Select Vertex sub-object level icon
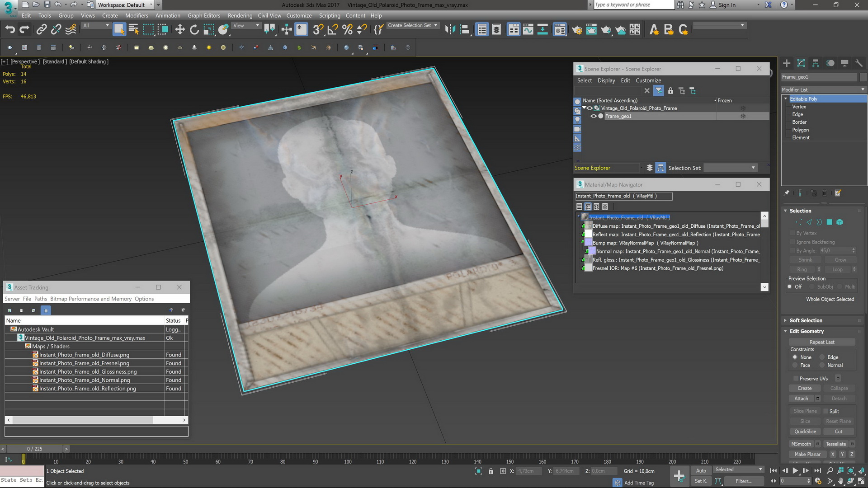The height and width of the screenshot is (488, 868). point(799,222)
